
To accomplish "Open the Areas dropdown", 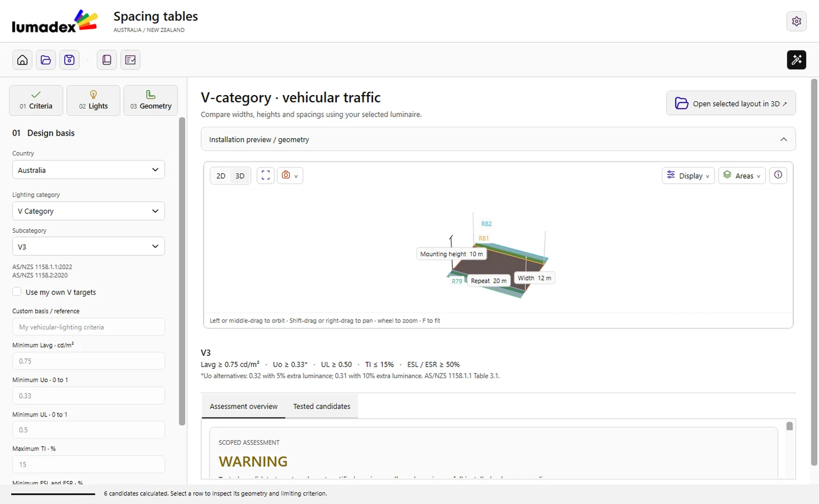I will [x=742, y=176].
